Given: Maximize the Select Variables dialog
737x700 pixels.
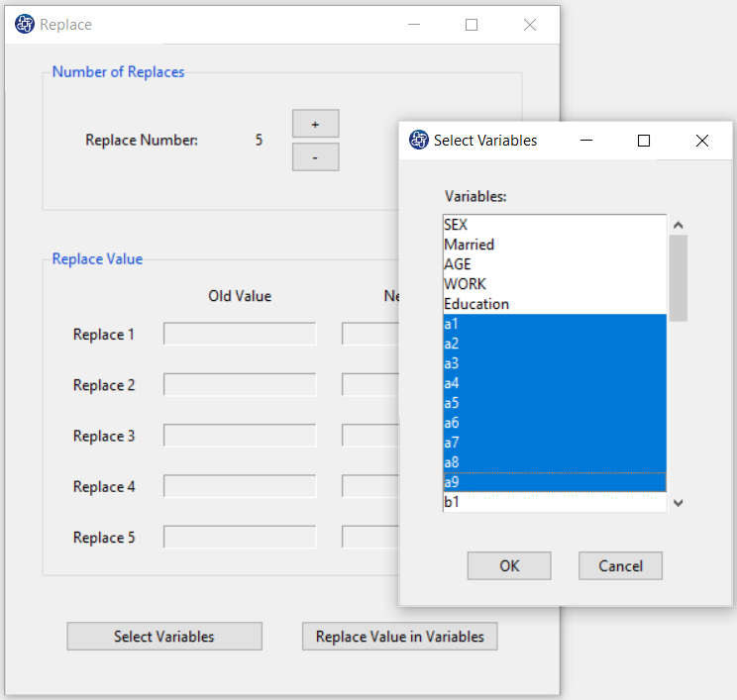Looking at the screenshot, I should point(644,141).
